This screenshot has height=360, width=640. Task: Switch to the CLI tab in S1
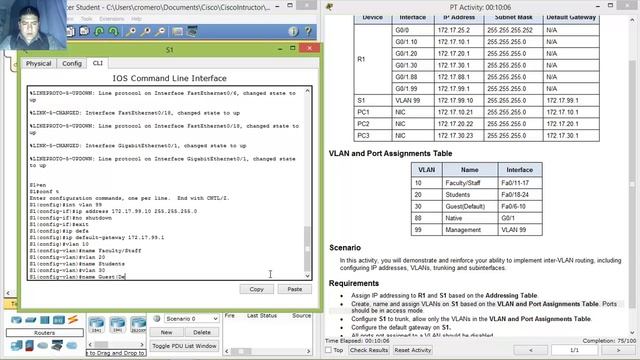point(98,63)
